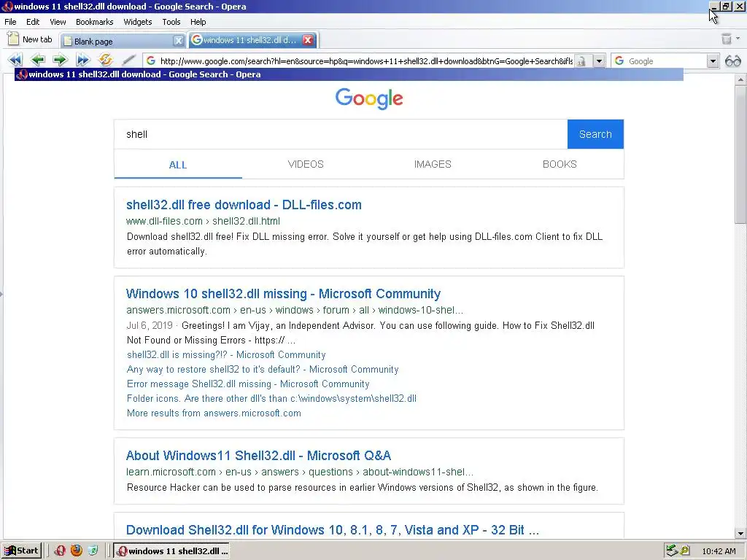Launch Opera from the quick launch bar

click(60, 551)
